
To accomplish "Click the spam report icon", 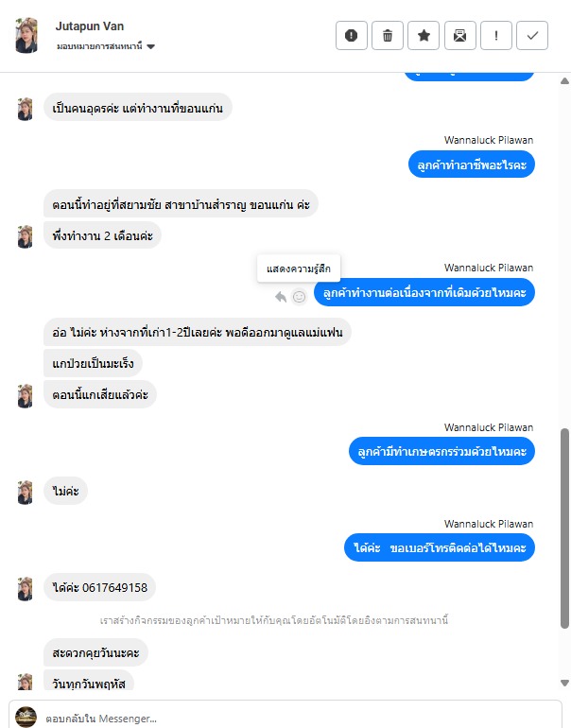I will [352, 35].
